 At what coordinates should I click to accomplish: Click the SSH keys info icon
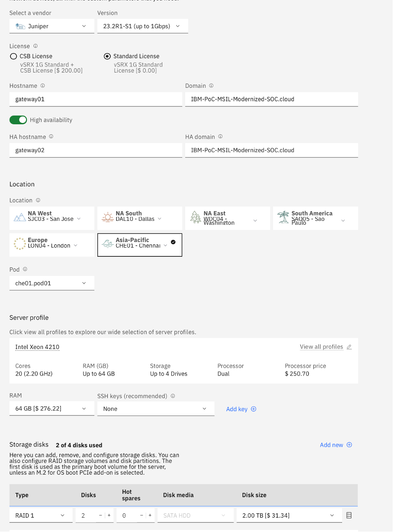(x=173, y=396)
